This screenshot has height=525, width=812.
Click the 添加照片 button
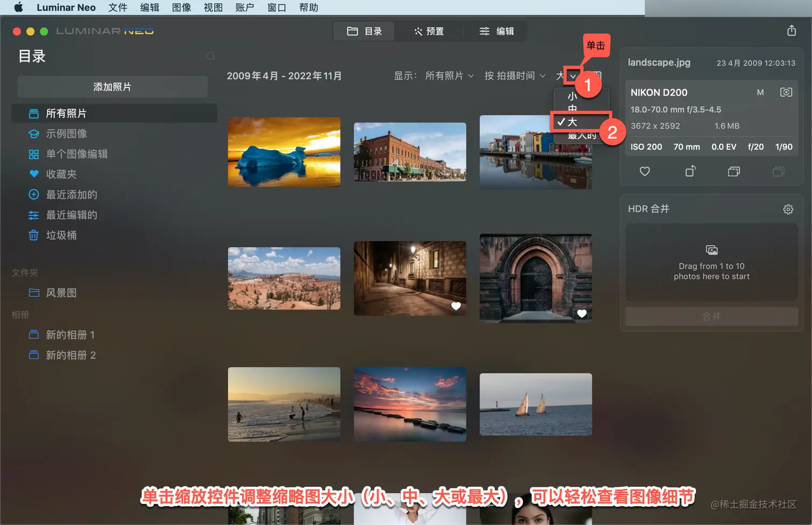click(x=112, y=87)
